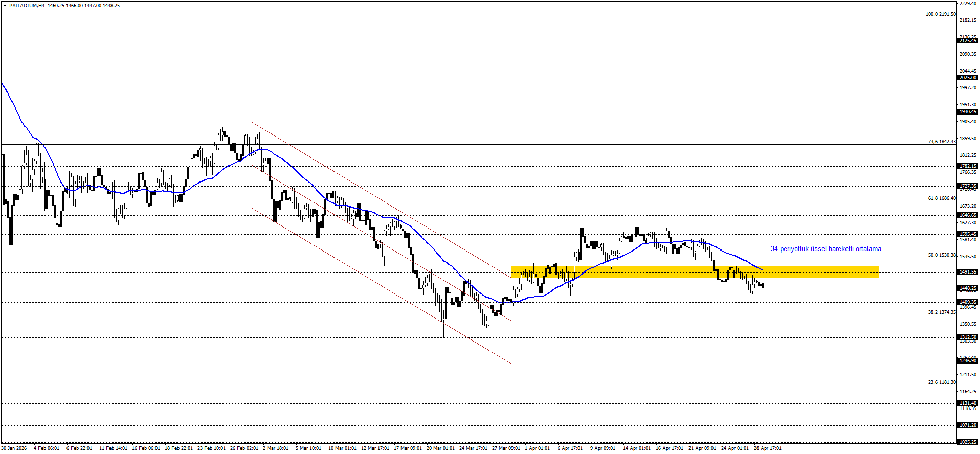Click the 2125.45 price level tag
Viewport: 980px width, 454px height.
[967, 41]
